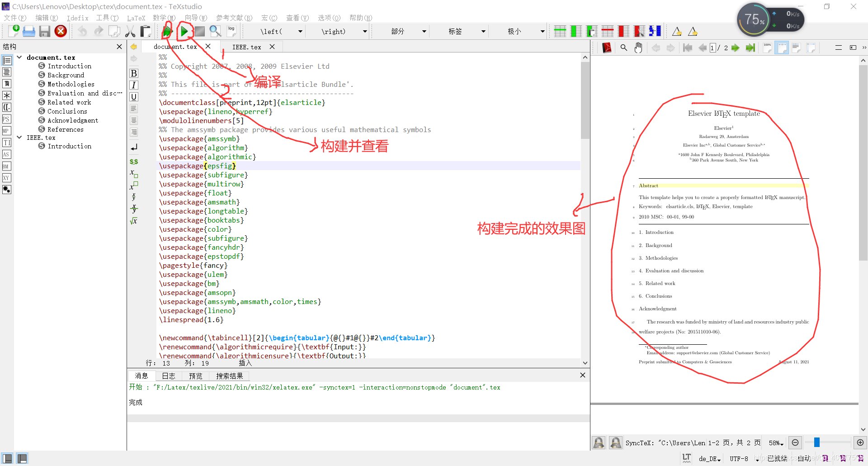Open 搜索结果 search results tab
Viewport: 868px width, 466px height.
230,376
